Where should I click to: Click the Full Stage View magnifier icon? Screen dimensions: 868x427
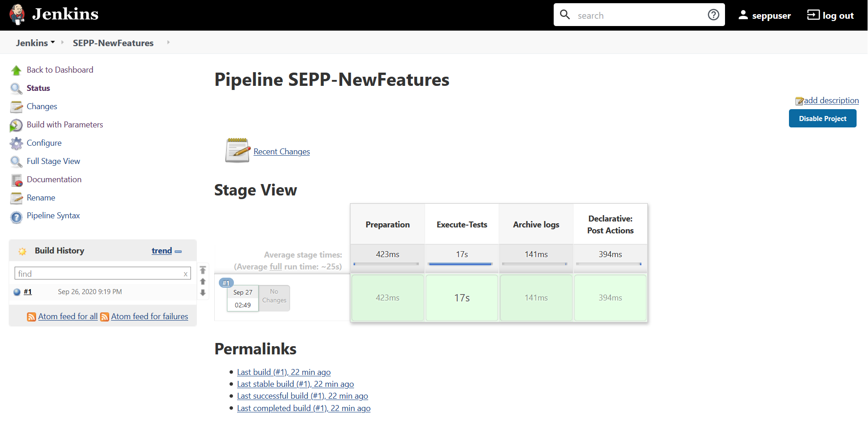(16, 162)
